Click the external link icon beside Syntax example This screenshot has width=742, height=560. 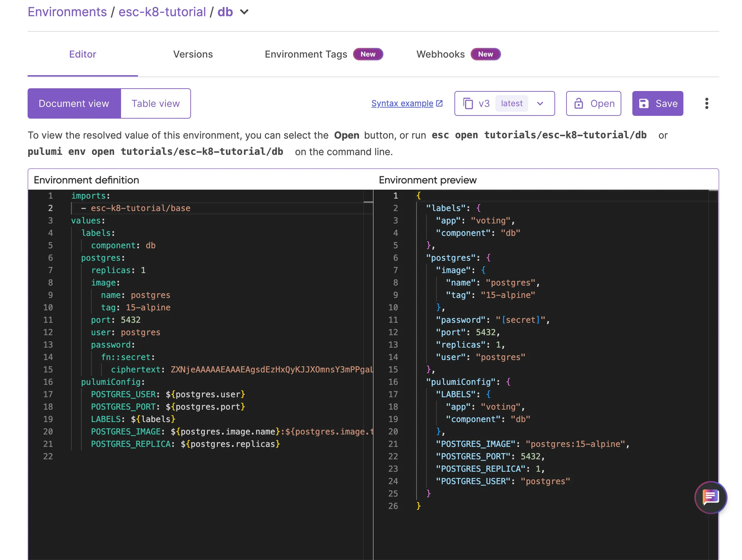pos(439,103)
